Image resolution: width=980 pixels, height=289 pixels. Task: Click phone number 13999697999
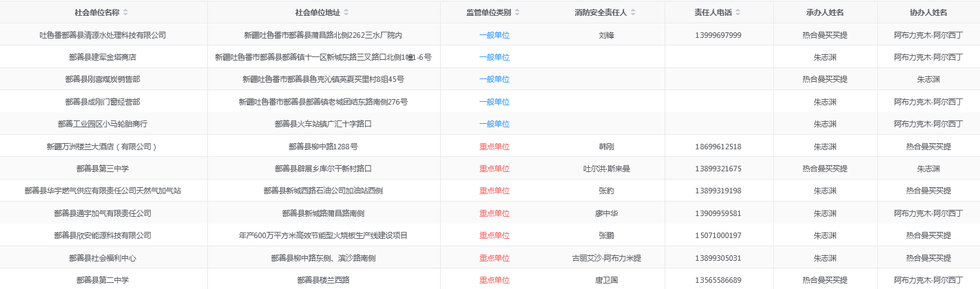tap(718, 35)
